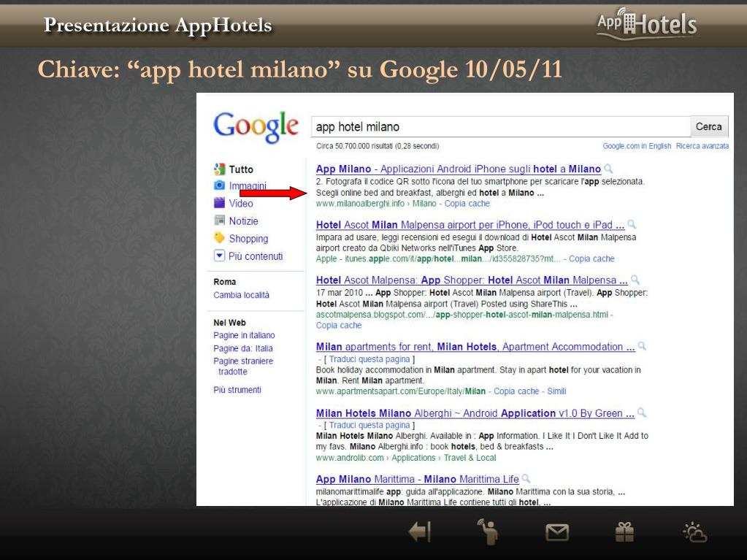The width and height of the screenshot is (747, 560).
Task: Click the Google logo
Action: (256, 126)
